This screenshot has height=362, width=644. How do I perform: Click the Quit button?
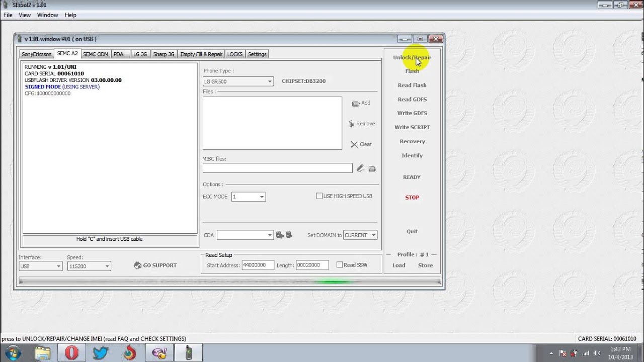(x=412, y=231)
